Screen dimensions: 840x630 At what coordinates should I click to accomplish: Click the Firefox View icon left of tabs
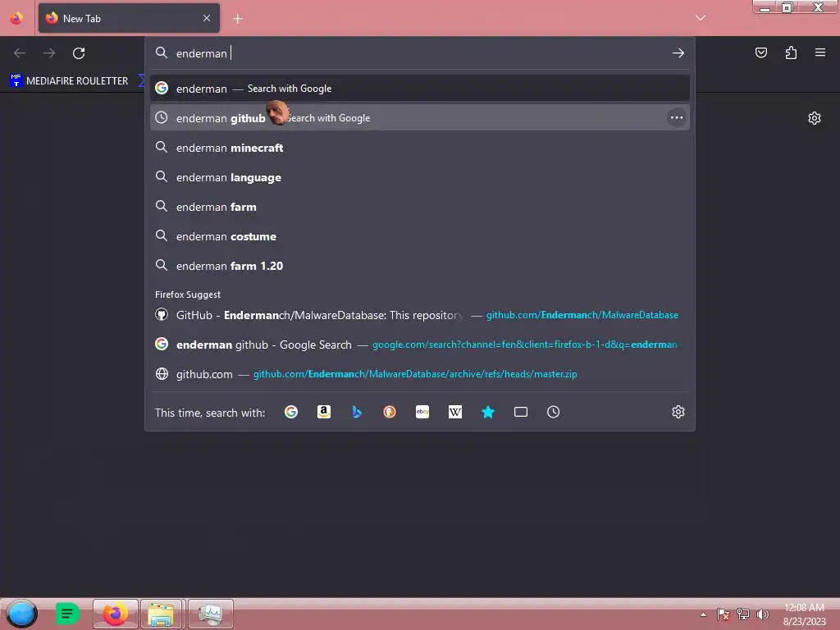point(16,18)
